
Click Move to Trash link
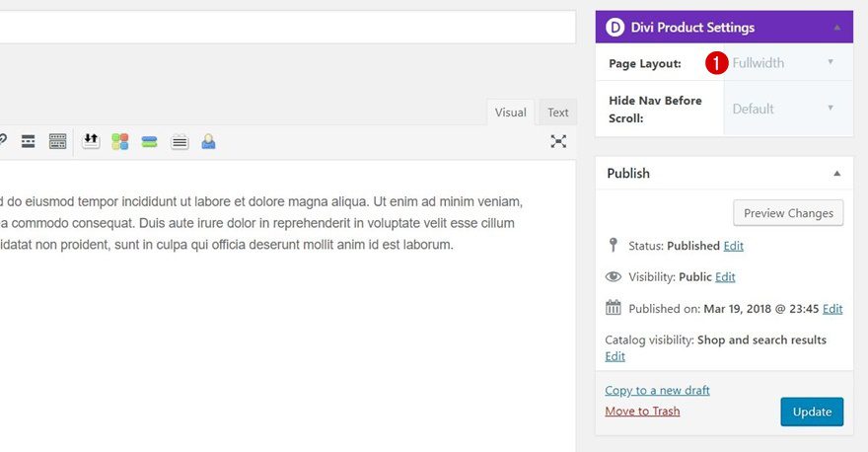click(642, 412)
